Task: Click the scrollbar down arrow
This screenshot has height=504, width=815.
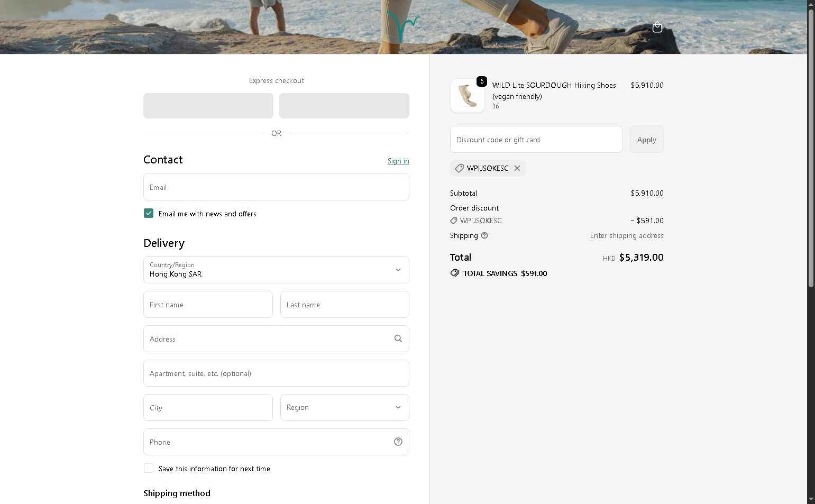Action: (811, 499)
